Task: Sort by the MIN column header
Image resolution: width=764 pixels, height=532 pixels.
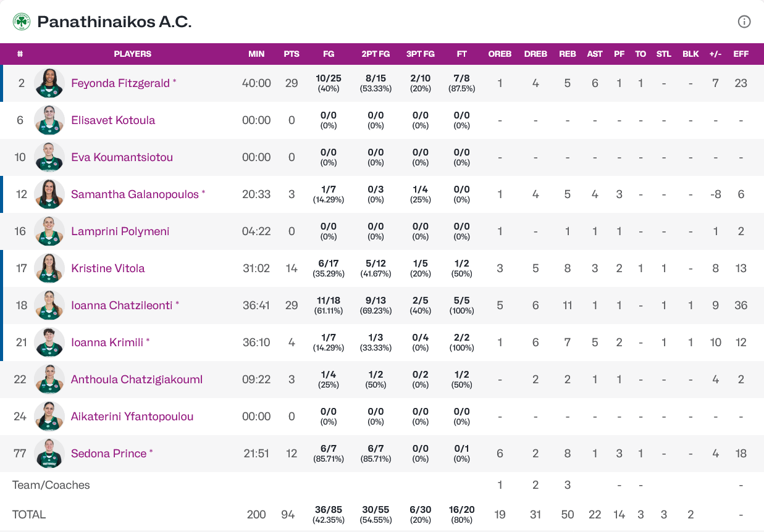Action: point(256,54)
